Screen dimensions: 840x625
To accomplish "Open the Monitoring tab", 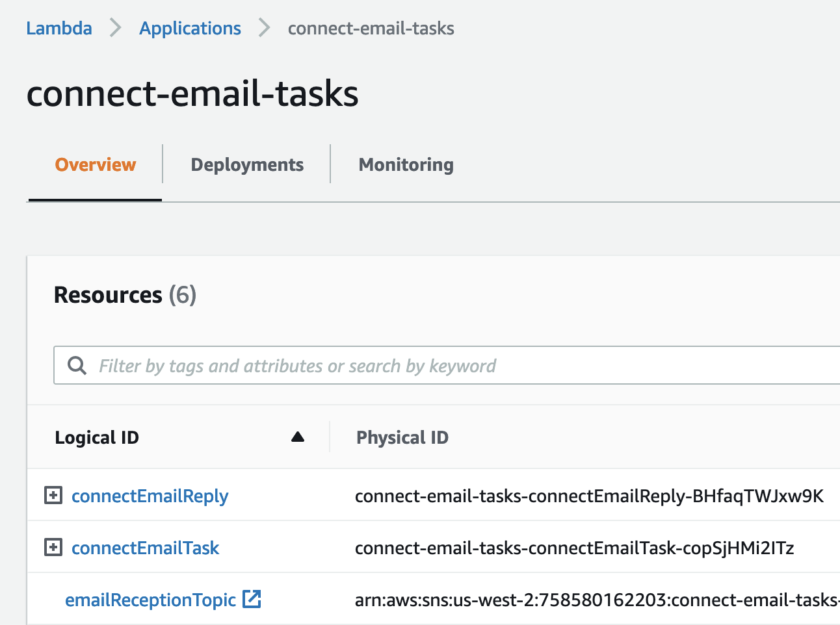I will coord(406,165).
